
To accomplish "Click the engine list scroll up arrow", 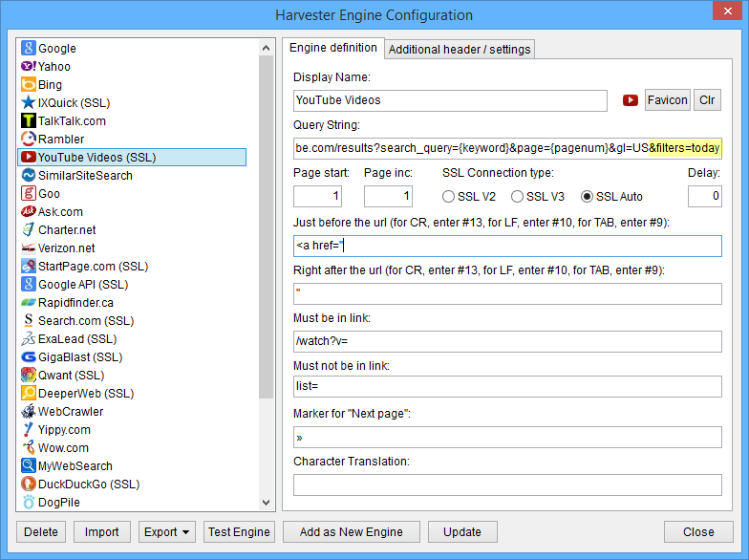I will (266, 48).
